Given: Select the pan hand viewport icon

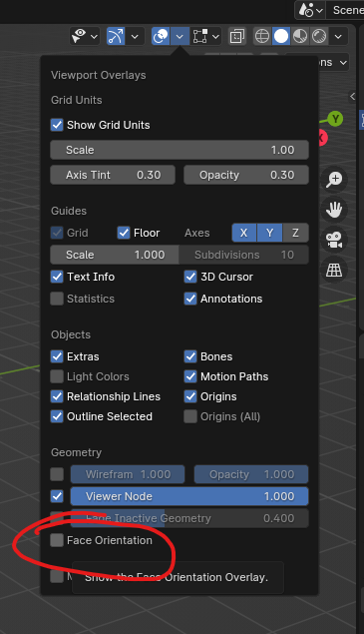Looking at the screenshot, I should (x=334, y=210).
